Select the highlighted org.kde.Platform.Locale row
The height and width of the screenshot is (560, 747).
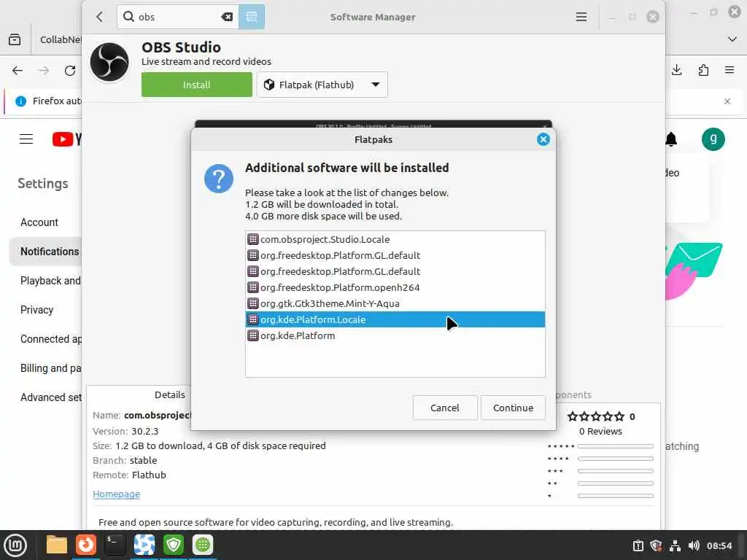[x=395, y=319]
